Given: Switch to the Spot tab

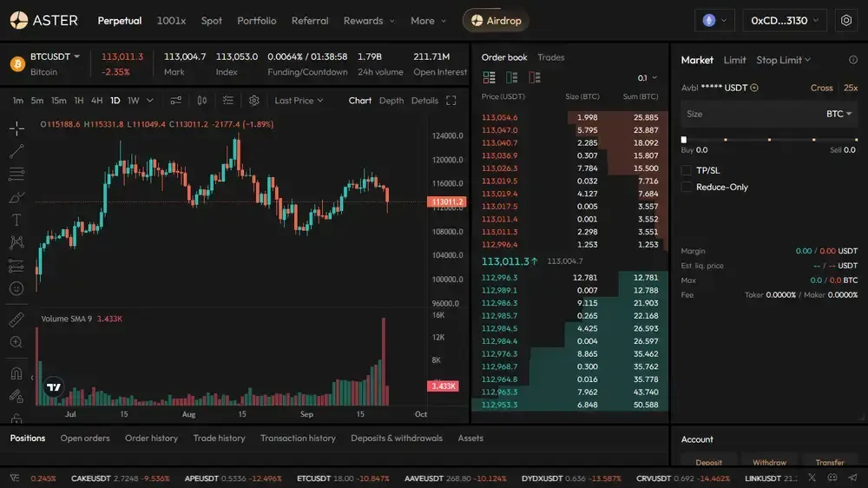Looking at the screenshot, I should click(212, 21).
